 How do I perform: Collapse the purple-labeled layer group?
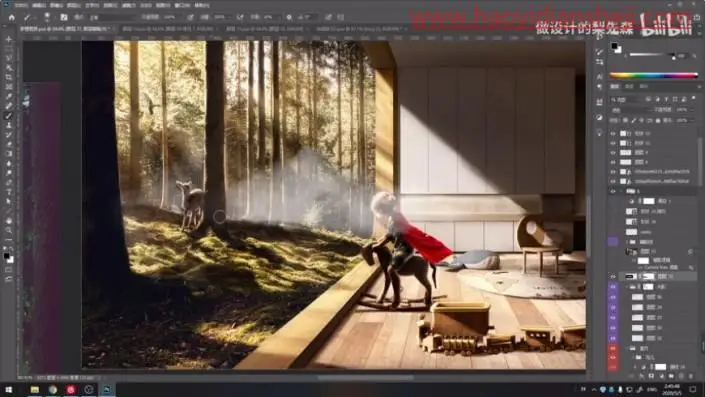[x=627, y=287]
